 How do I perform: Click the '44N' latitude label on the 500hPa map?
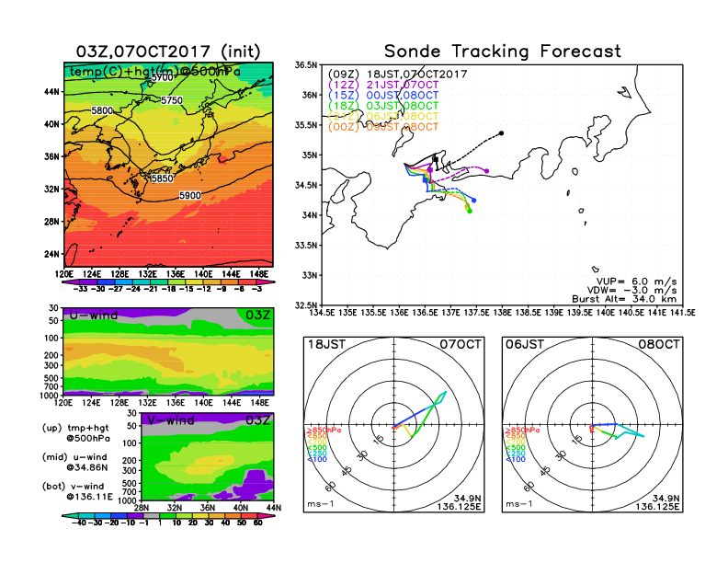coord(51,92)
